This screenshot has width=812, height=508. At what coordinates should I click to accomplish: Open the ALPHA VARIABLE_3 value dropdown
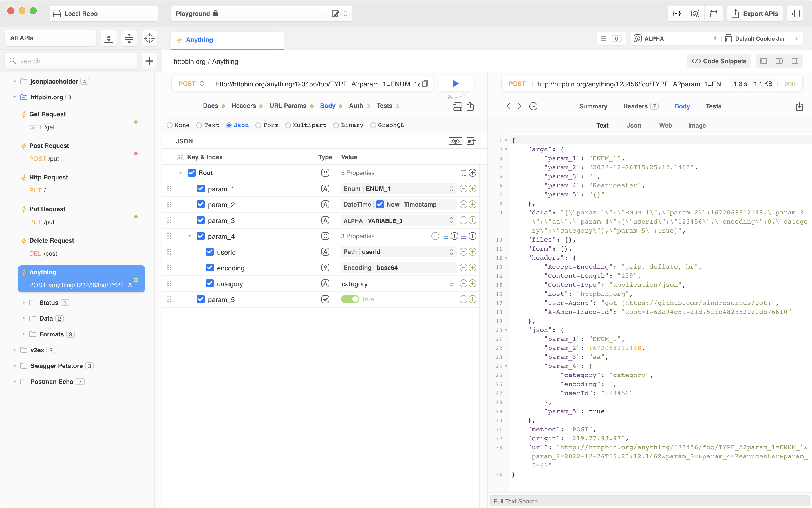(399, 220)
